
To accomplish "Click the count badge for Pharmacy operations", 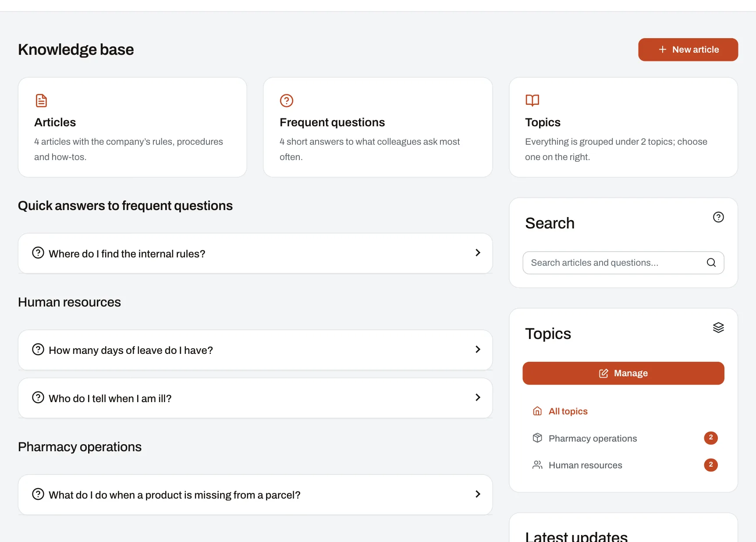I will pos(711,438).
